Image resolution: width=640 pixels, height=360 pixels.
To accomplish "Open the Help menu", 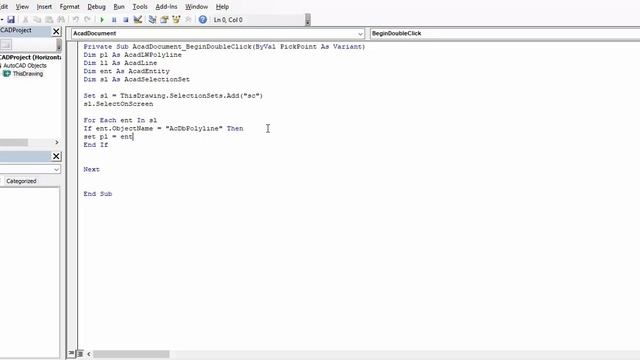I will click(222, 7).
